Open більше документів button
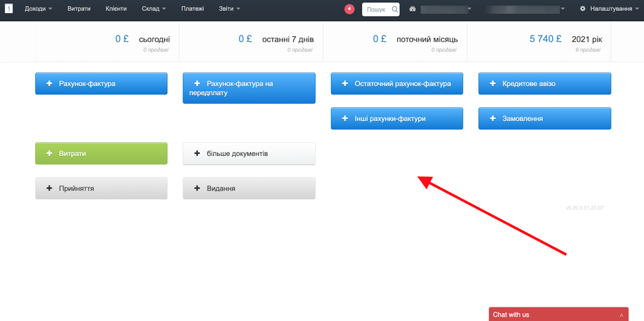 point(249,154)
